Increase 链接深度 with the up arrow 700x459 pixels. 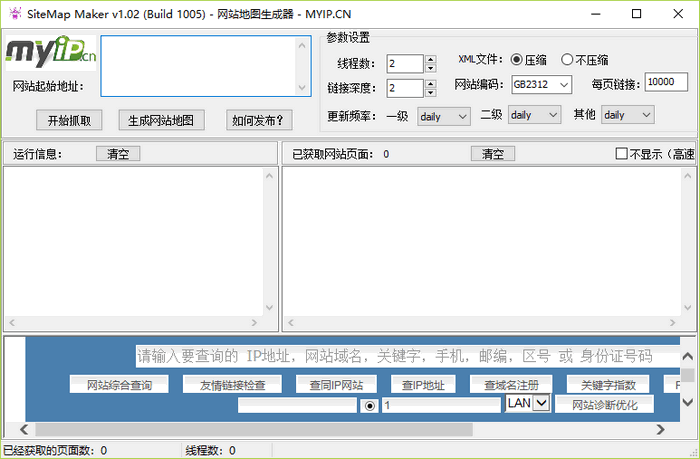(x=430, y=83)
